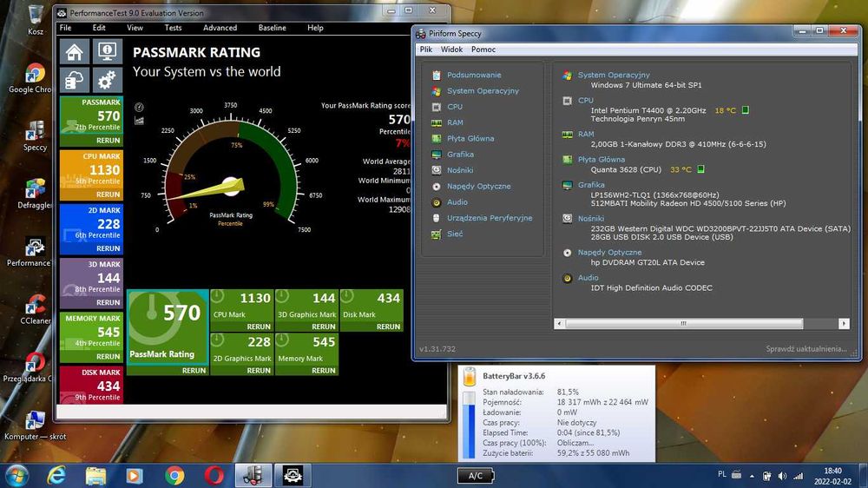The width and height of the screenshot is (868, 488).
Task: Open Plik menu in Speccy
Action: coord(425,49)
